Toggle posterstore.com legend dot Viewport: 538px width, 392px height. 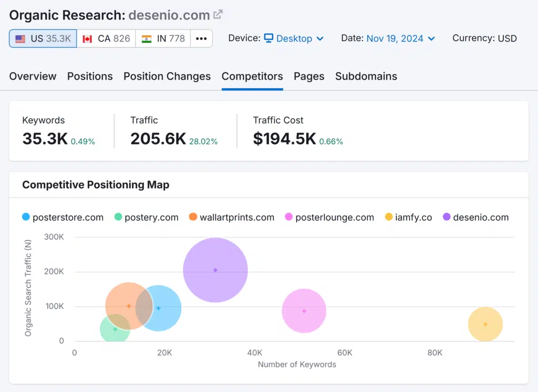[26, 217]
